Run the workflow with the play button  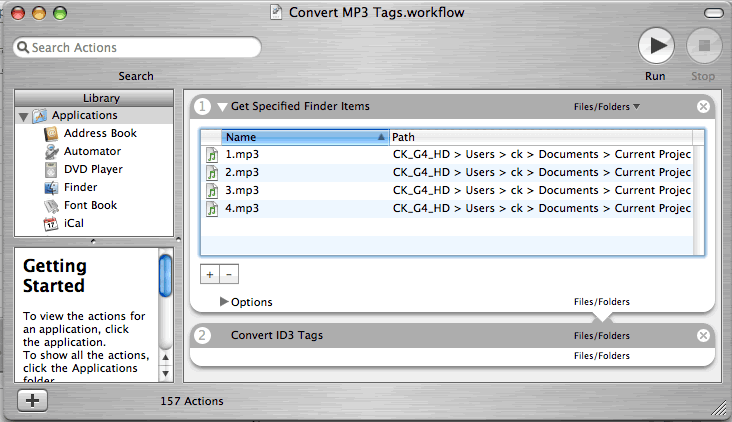tap(656, 46)
